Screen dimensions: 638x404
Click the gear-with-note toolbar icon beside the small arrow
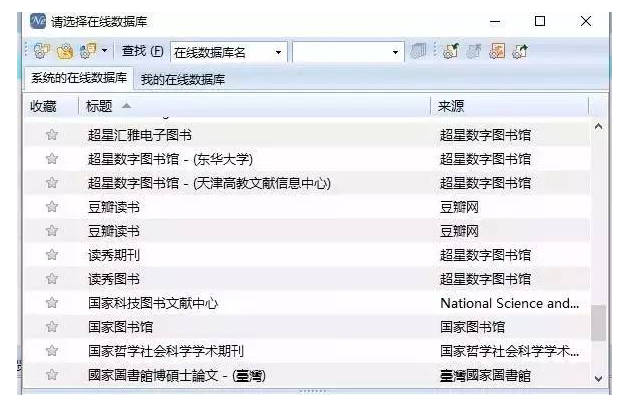point(88,51)
